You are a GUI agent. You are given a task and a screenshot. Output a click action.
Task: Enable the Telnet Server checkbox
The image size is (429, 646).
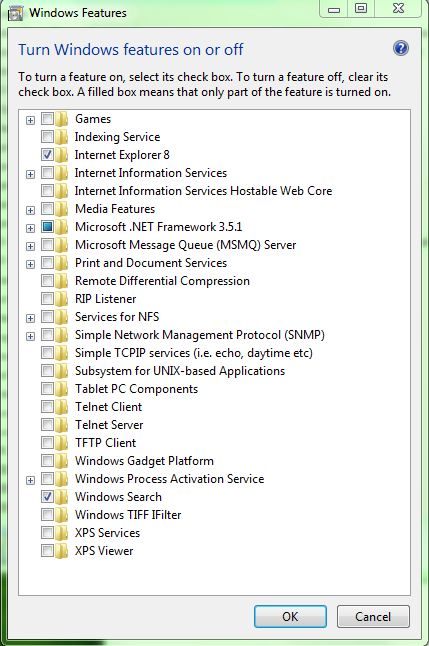pos(47,424)
